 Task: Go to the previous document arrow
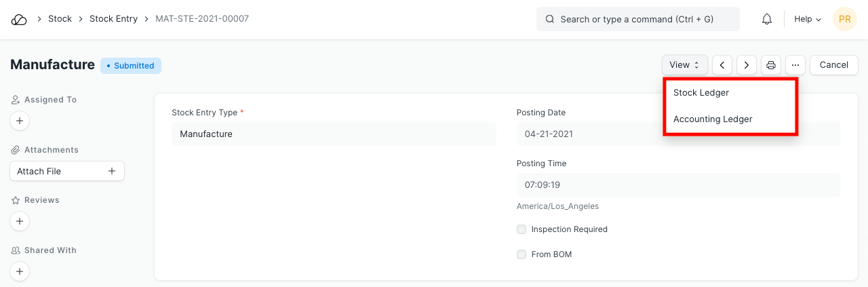point(722,65)
